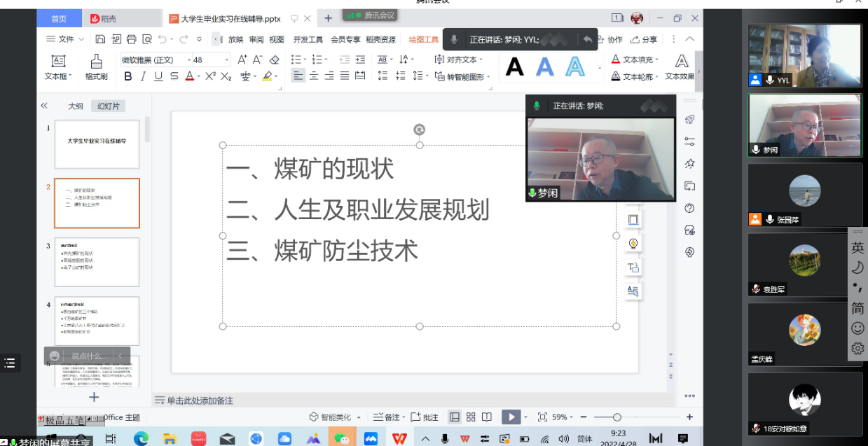Click Convert to Smart Shape (转智能图形)

point(462,76)
